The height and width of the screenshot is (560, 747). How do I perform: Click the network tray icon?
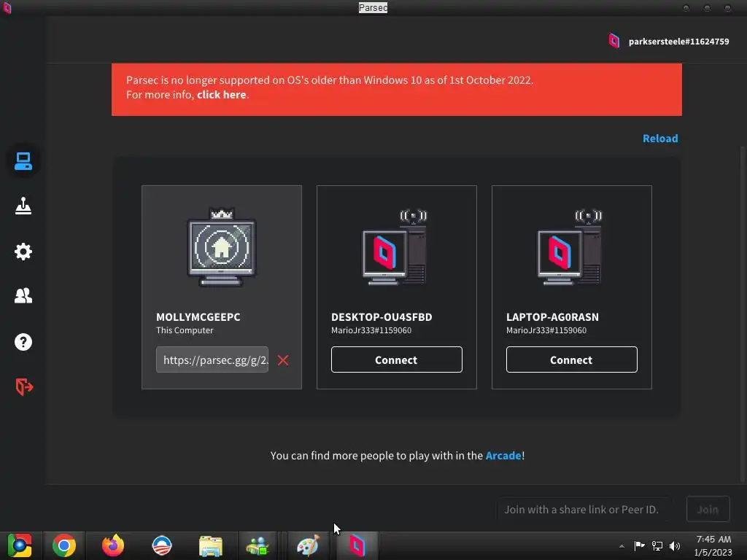coord(657,546)
